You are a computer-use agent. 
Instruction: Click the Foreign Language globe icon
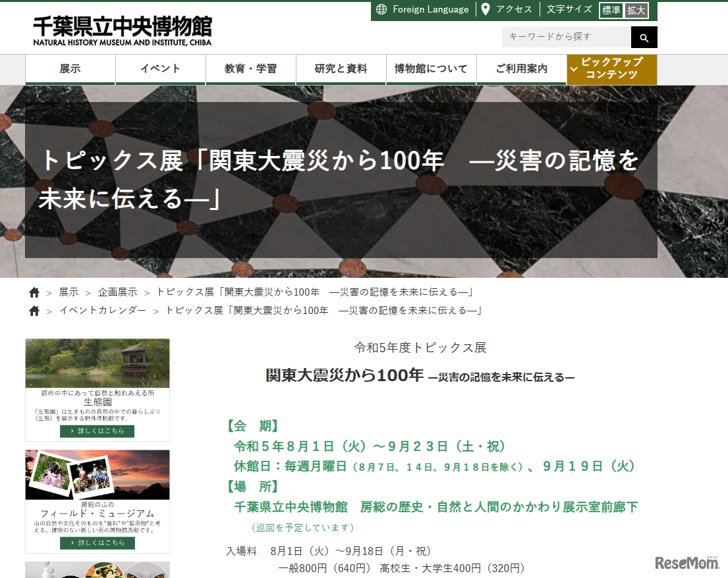pos(381,9)
